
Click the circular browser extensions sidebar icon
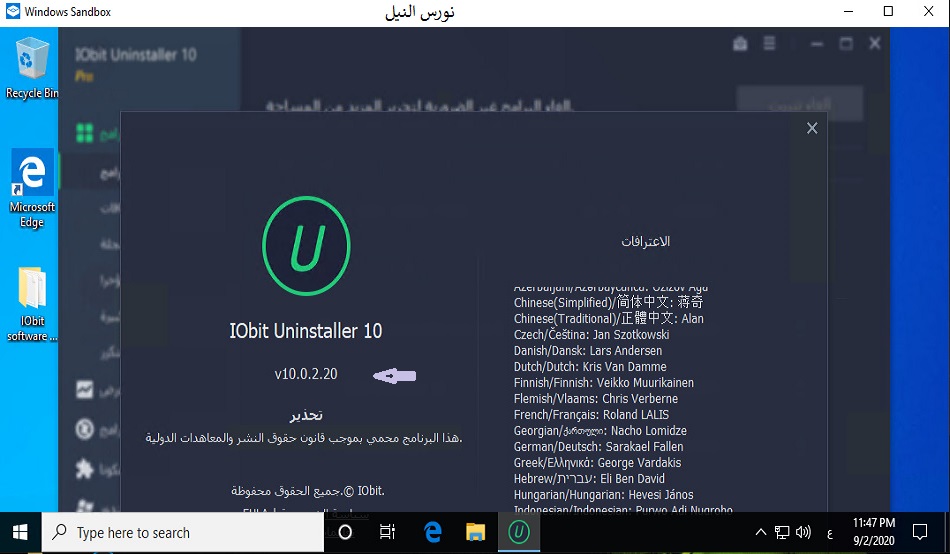pos(85,430)
